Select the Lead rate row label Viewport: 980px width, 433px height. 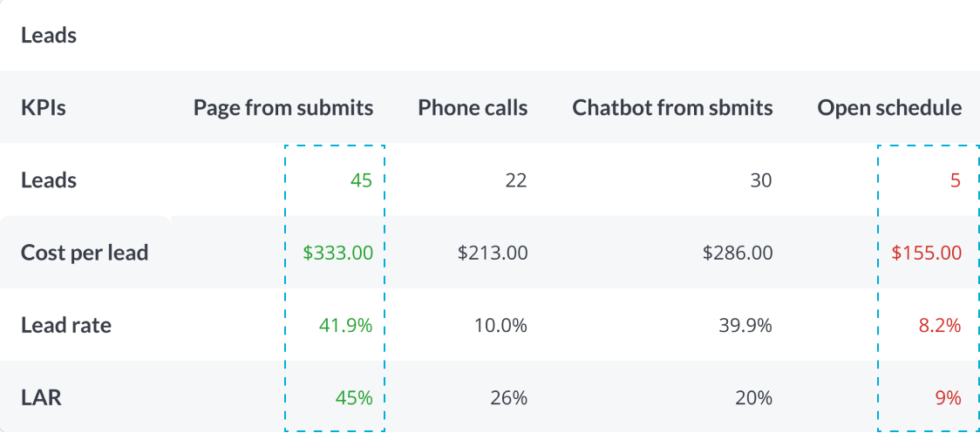coord(66,326)
